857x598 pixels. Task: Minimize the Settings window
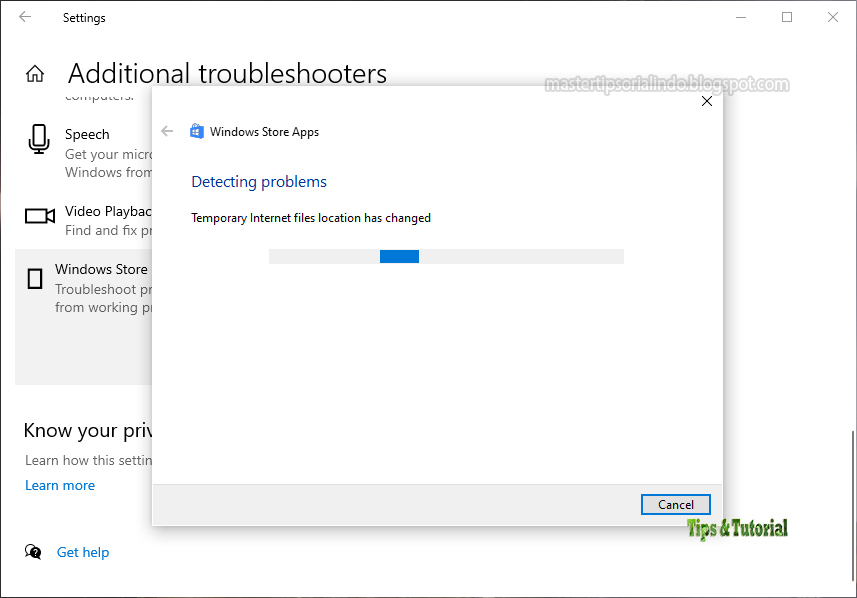click(741, 17)
